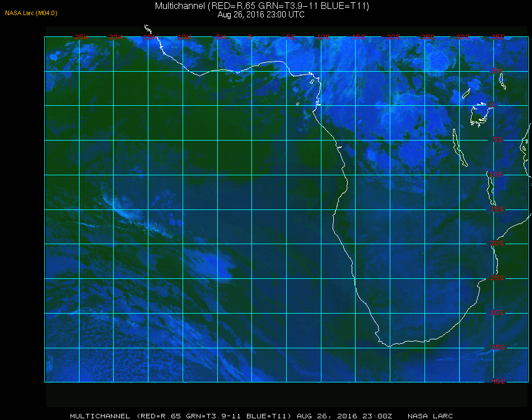Click the NASA LARC text in bottom caption

pos(430,416)
